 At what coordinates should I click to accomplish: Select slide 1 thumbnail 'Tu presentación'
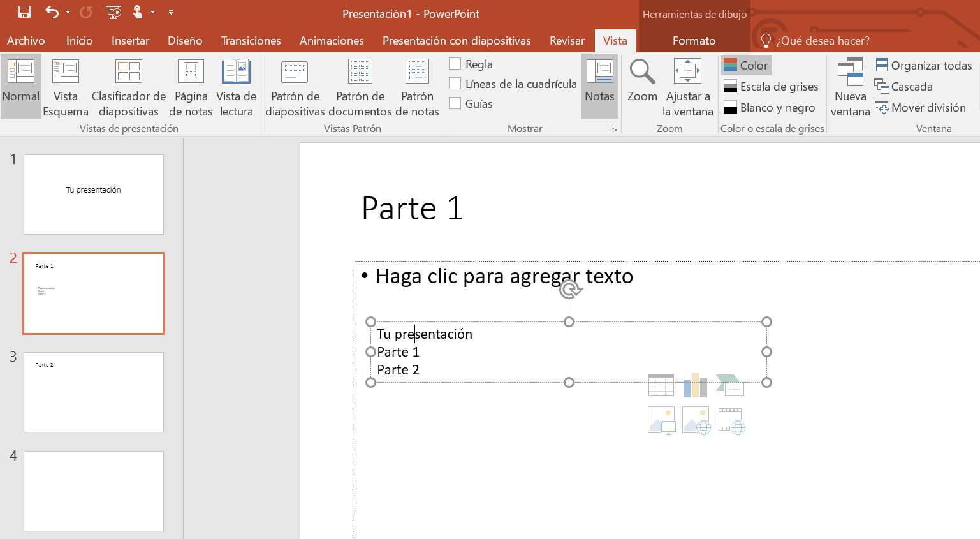tap(94, 195)
